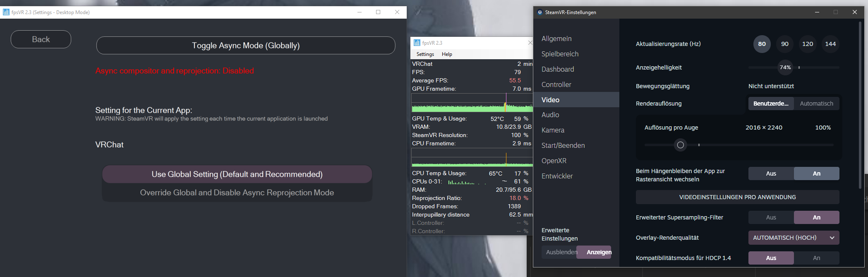
Task: Open the Start/Beenden section
Action: pos(576,145)
